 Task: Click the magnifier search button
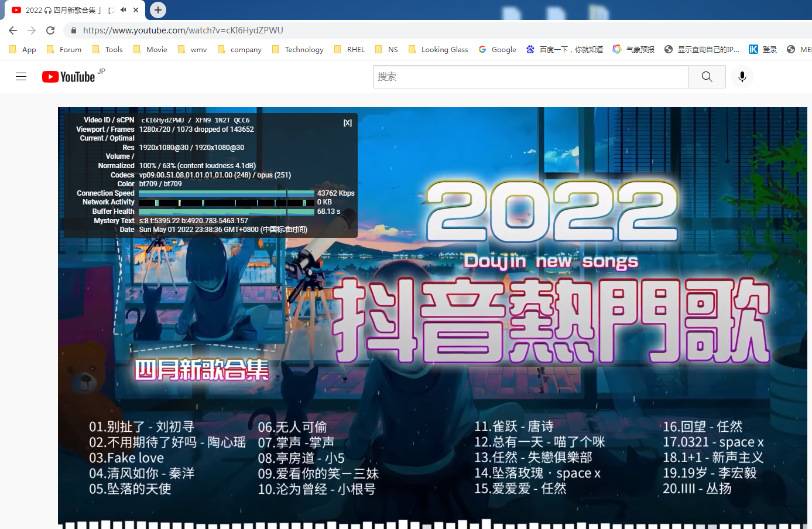pos(707,77)
